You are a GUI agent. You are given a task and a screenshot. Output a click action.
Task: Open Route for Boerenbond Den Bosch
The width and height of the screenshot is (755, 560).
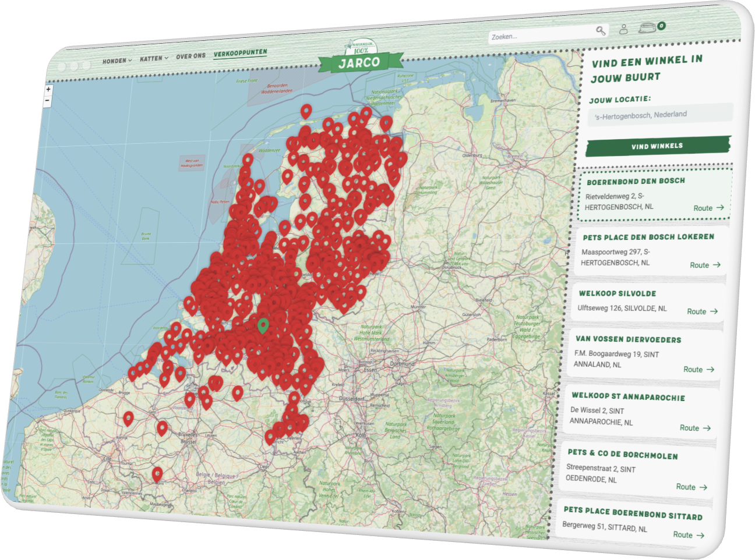pyautogui.click(x=708, y=208)
